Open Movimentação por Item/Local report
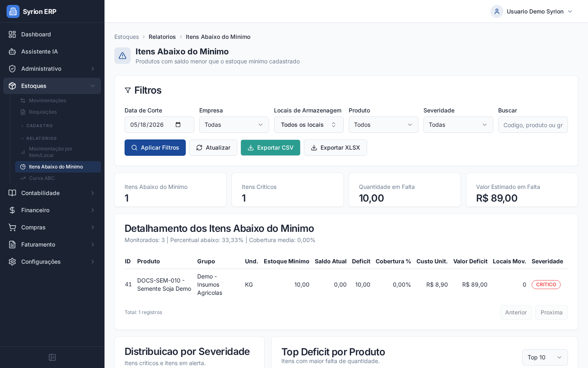Image resolution: width=588 pixels, height=368 pixels. pos(58,152)
